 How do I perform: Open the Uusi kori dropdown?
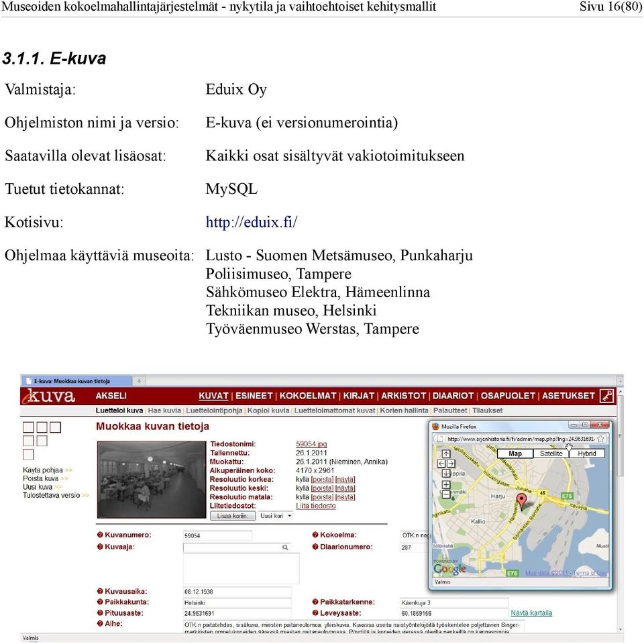point(276,516)
